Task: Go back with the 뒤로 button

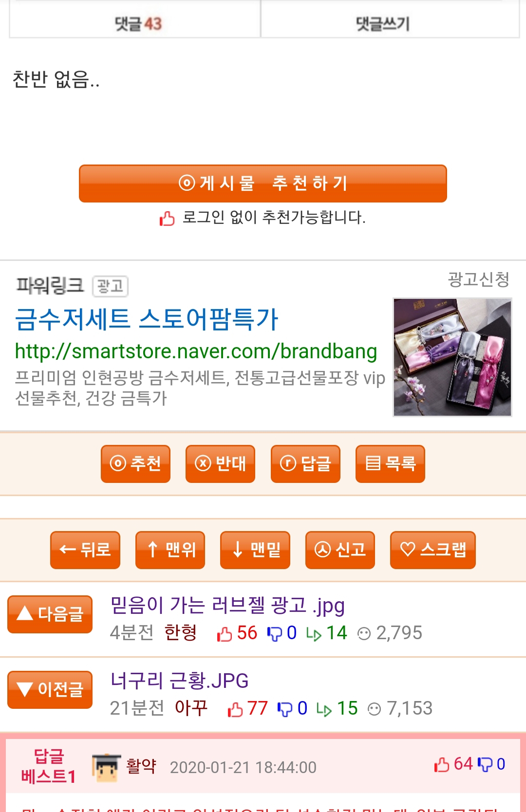Action: click(85, 550)
